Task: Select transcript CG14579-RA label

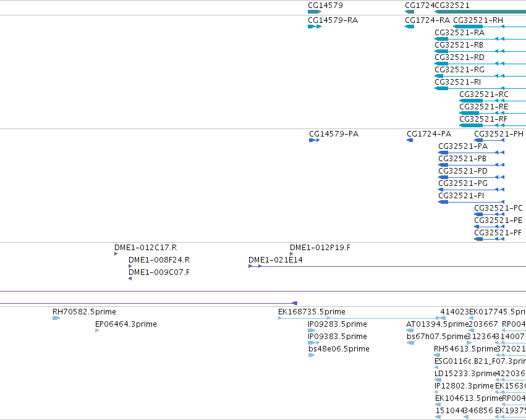Action: coord(333,20)
